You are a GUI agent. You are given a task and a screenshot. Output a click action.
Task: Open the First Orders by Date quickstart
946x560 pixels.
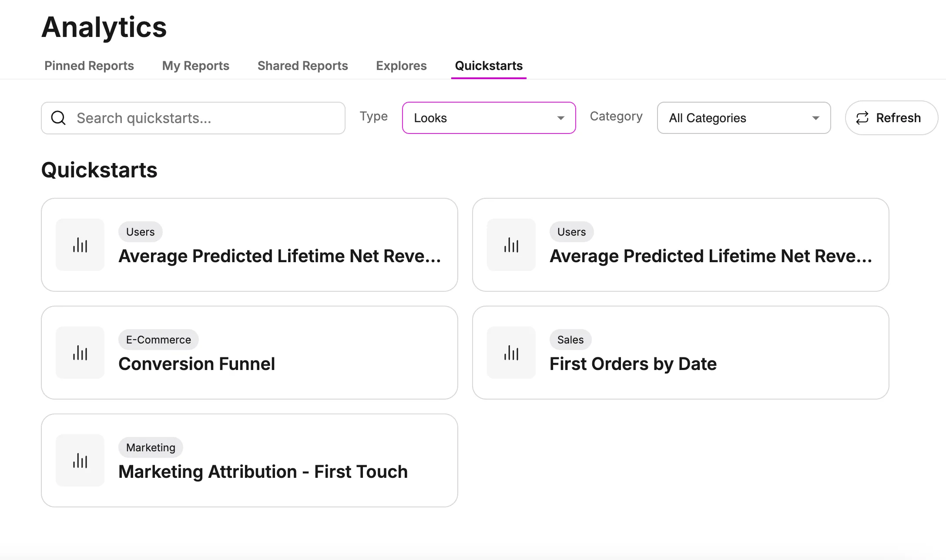coord(681,353)
